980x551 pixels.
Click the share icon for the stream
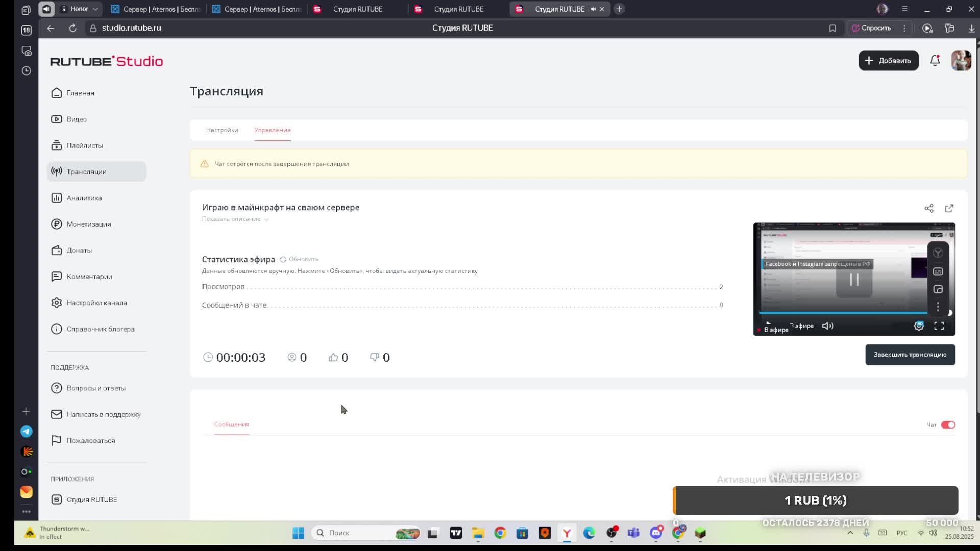pyautogui.click(x=929, y=208)
